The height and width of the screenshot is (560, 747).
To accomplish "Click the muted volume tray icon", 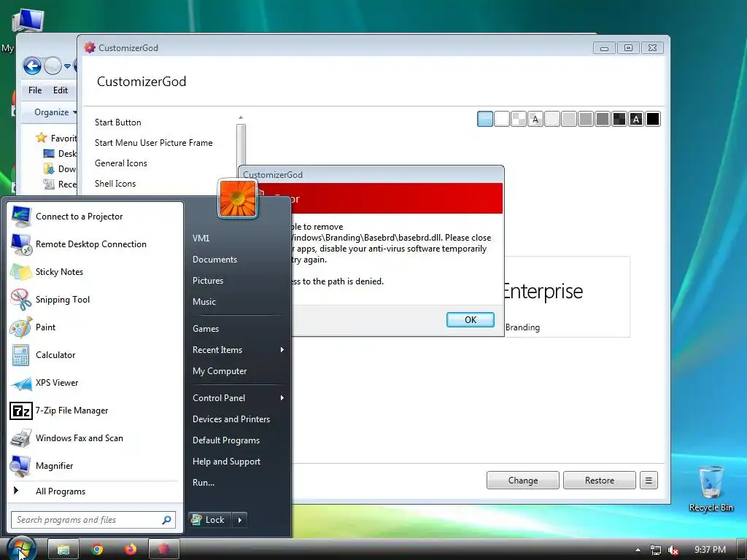I will click(x=673, y=550).
